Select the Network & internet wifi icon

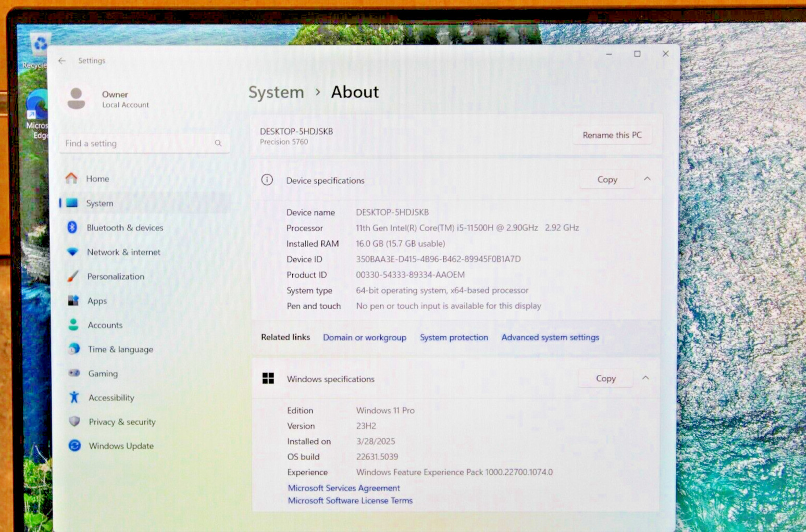[x=72, y=252]
